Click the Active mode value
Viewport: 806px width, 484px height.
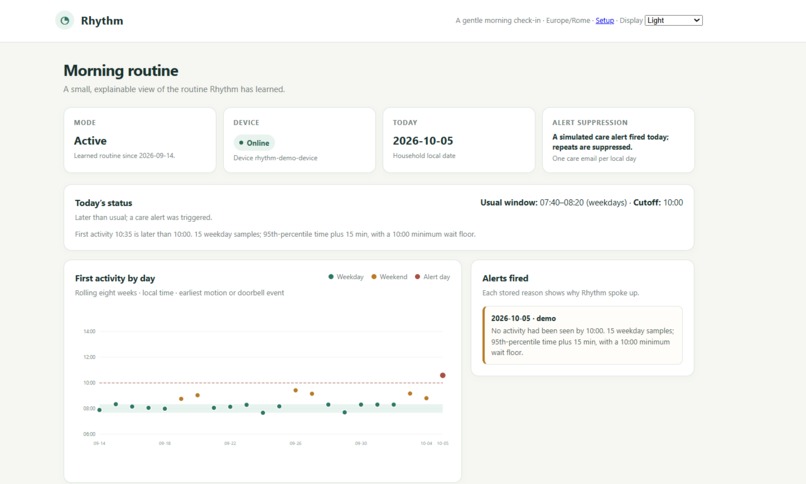tap(90, 141)
